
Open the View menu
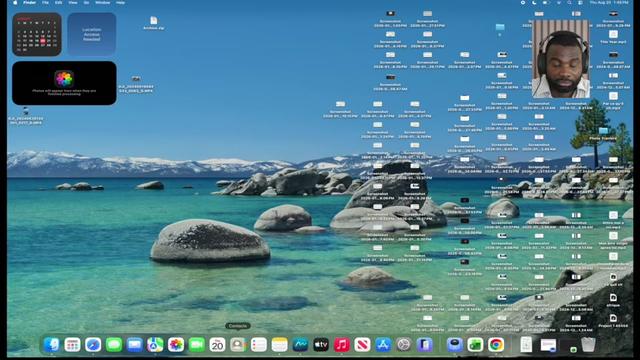coord(73,2)
